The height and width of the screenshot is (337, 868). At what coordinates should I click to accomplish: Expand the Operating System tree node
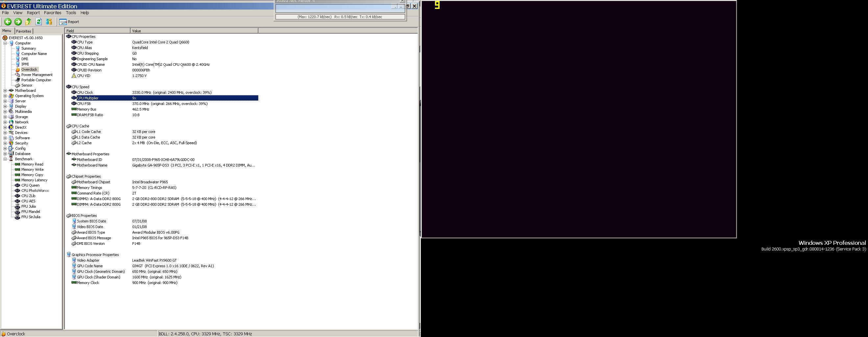point(5,96)
